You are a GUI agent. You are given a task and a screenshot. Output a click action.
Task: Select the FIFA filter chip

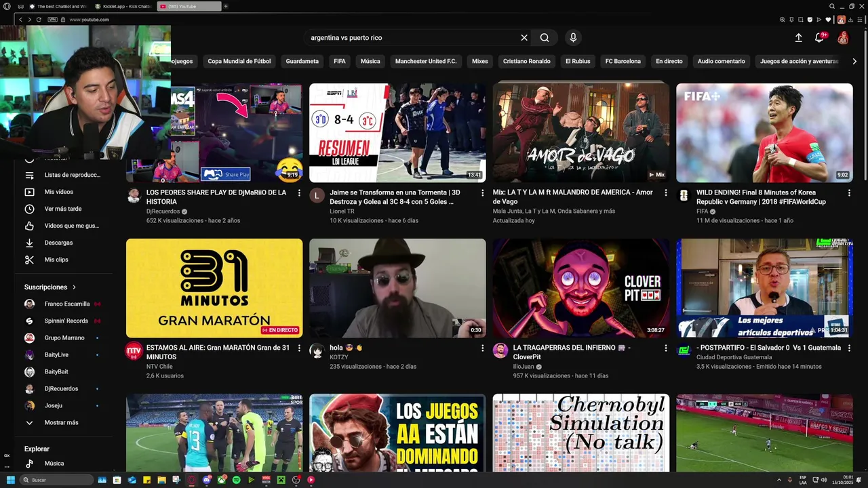(x=340, y=61)
